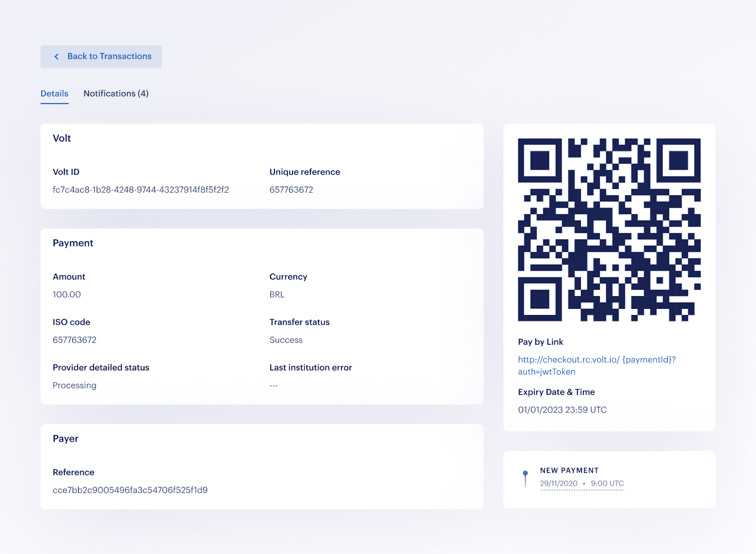
Task: Click the Expiry Date & Time value
Action: [562, 409]
